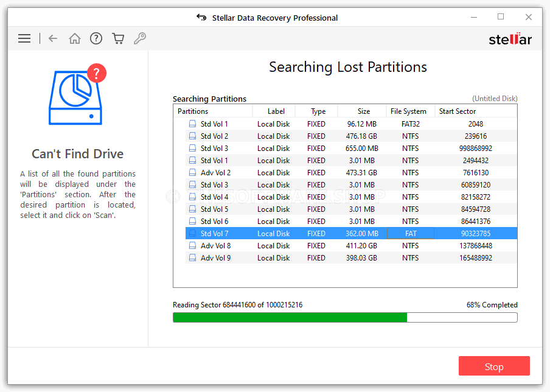The height and width of the screenshot is (392, 550).
Task: Click start sector 2494432
Action: (476, 160)
